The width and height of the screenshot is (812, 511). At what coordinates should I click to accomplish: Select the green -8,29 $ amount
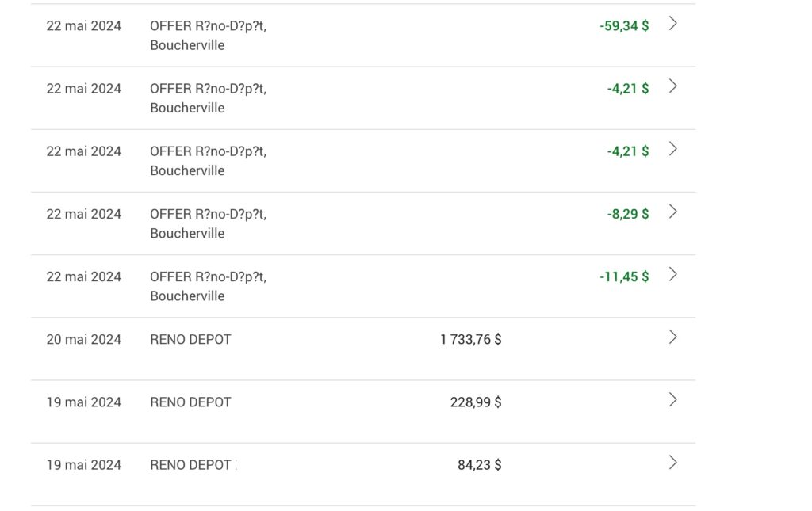coord(628,214)
